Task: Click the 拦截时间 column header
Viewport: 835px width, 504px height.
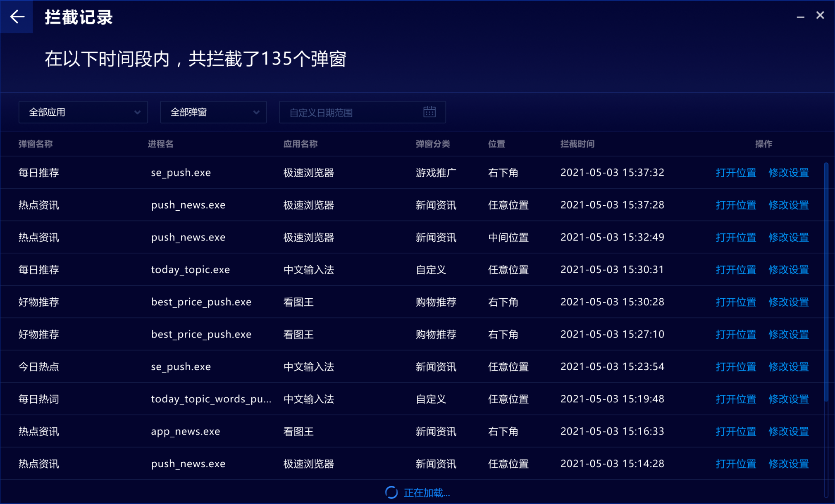Action: coord(577,144)
